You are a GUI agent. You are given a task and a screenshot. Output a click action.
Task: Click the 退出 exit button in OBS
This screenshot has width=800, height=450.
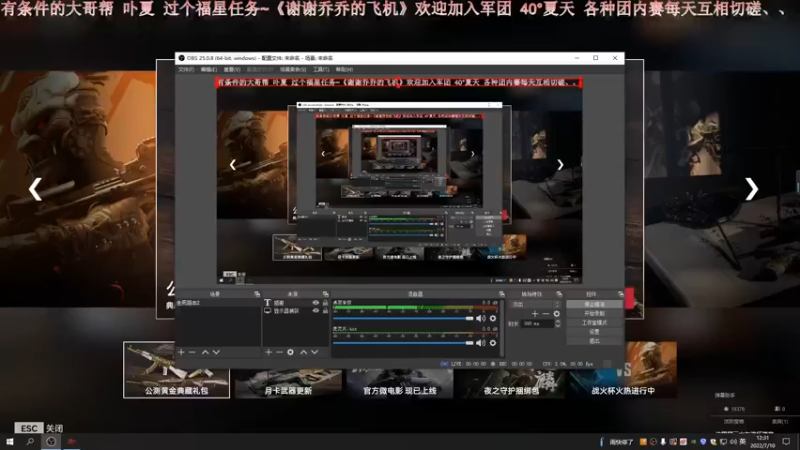(594, 341)
